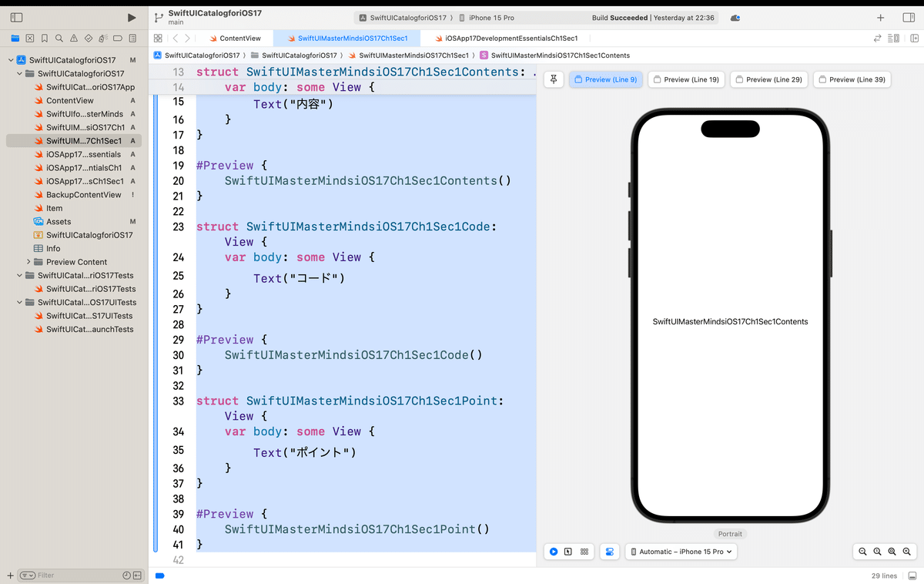Add a new file with plus button

coord(10,576)
